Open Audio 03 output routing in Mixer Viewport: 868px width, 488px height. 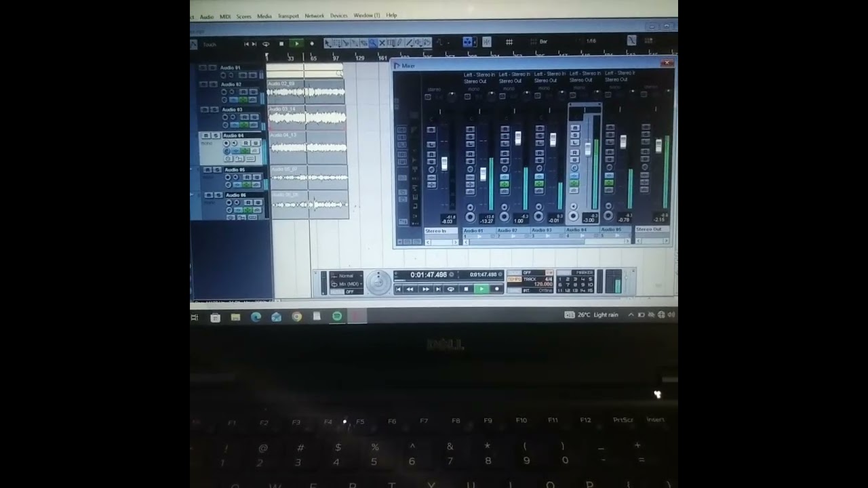point(546,81)
